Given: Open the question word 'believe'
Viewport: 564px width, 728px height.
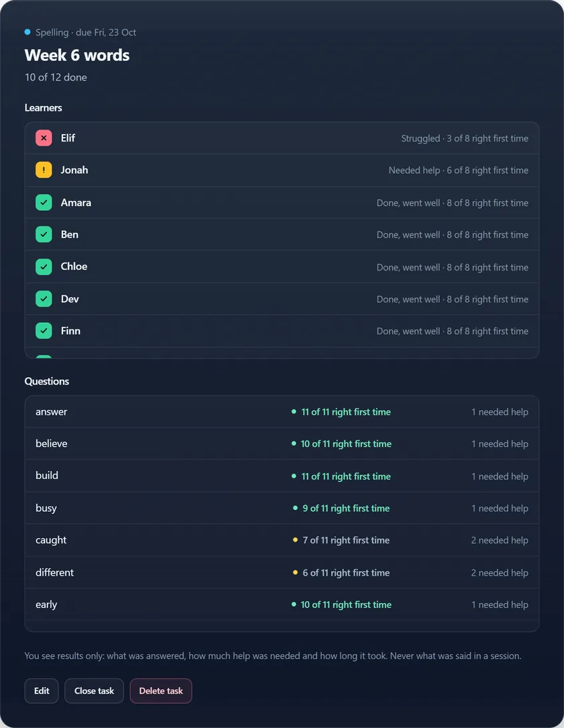Looking at the screenshot, I should [51, 444].
